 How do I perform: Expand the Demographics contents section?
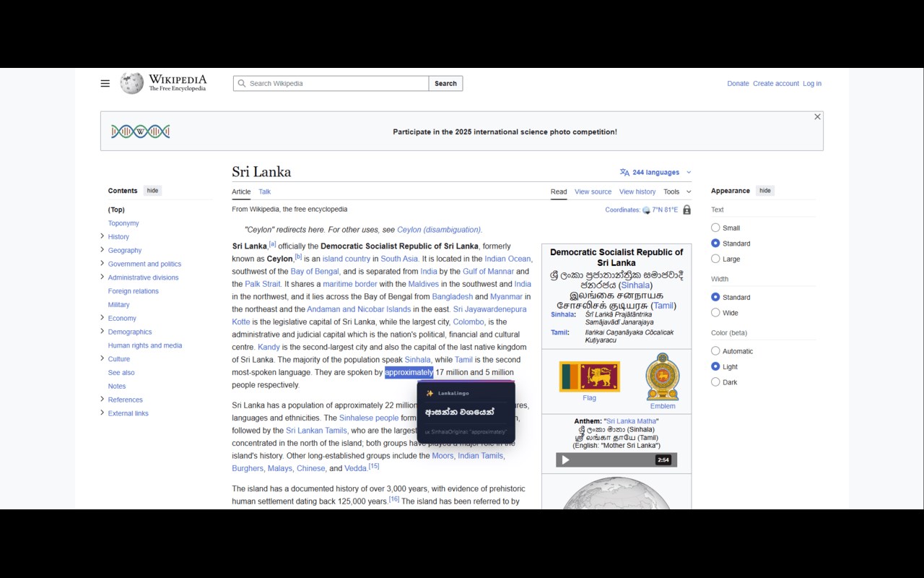[x=102, y=332]
